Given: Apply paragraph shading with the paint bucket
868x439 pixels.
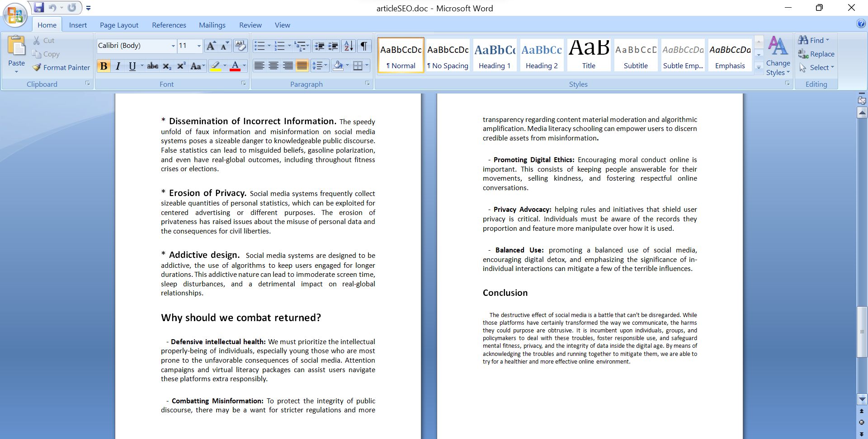Looking at the screenshot, I should pos(338,66).
